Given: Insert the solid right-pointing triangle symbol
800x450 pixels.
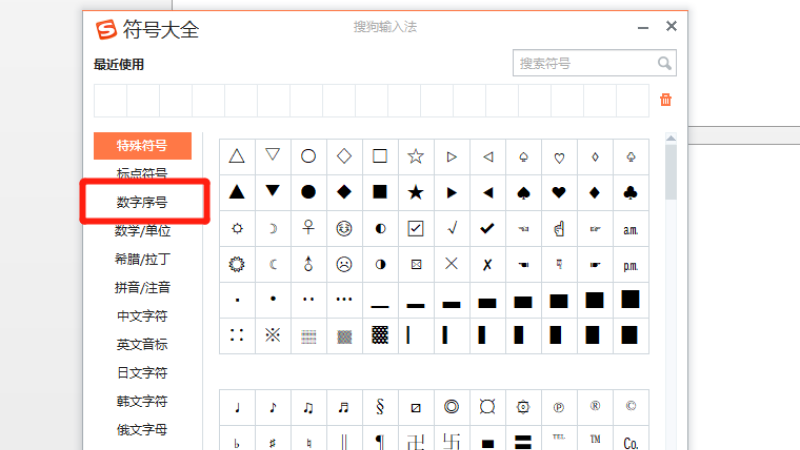Looking at the screenshot, I should click(452, 192).
